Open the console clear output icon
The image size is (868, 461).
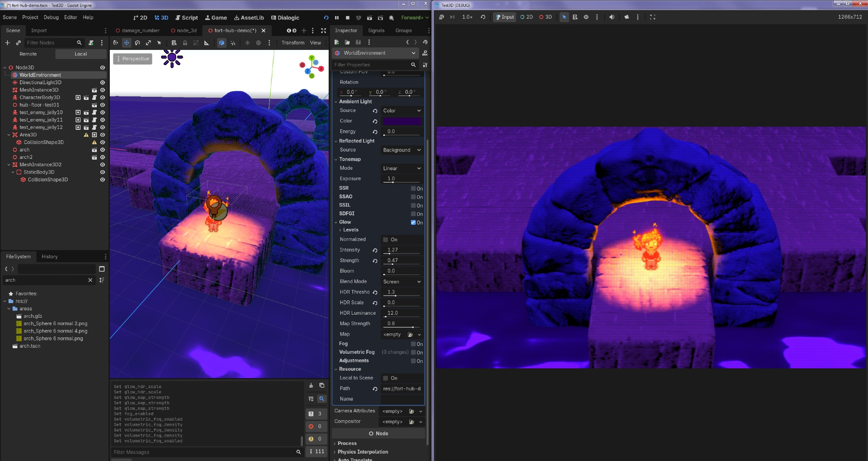tap(311, 385)
